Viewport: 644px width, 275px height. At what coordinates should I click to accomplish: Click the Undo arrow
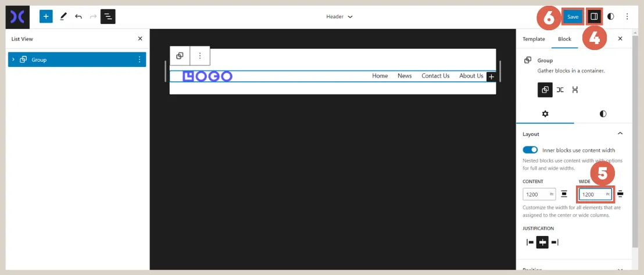pos(78,16)
